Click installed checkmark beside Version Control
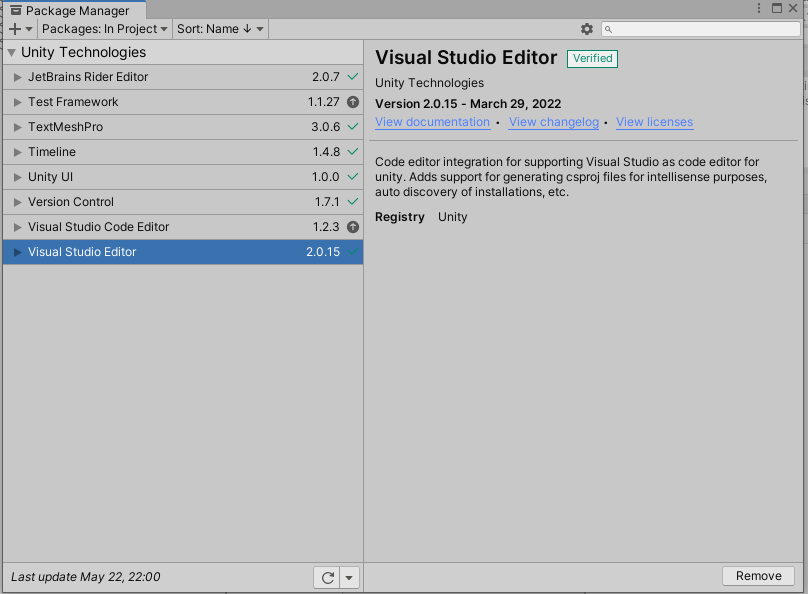This screenshot has height=594, width=808. click(352, 201)
